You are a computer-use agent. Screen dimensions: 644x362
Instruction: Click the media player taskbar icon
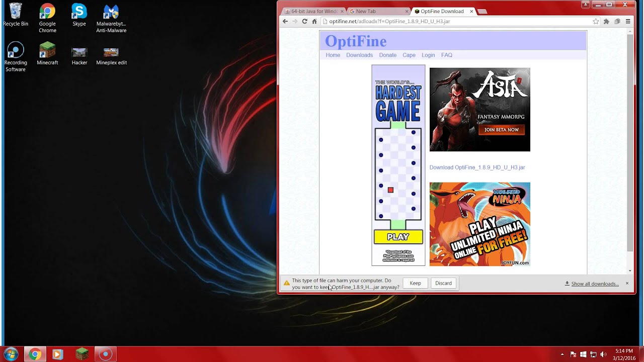pyautogui.click(x=57, y=354)
